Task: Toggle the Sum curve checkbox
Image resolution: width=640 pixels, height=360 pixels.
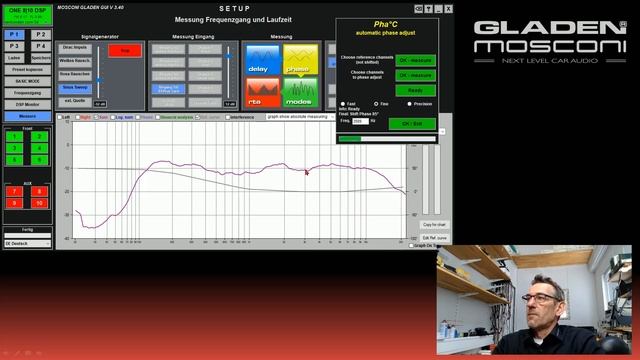Action: point(96,117)
